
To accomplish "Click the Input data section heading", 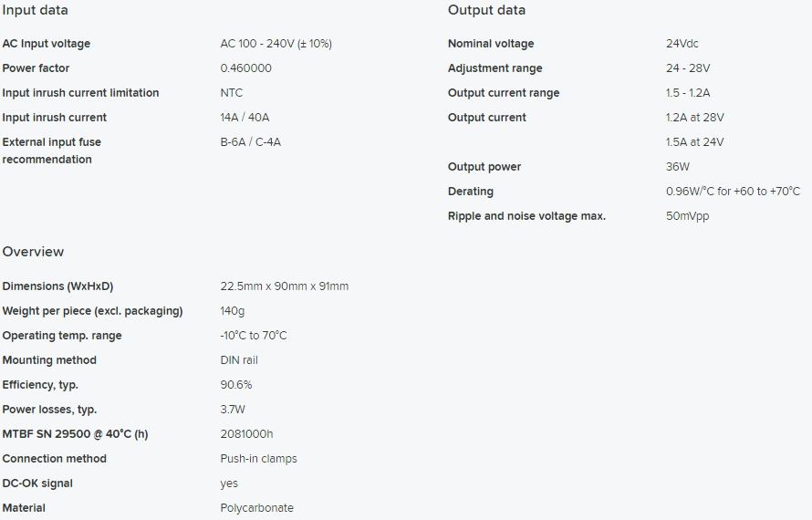I will [36, 10].
